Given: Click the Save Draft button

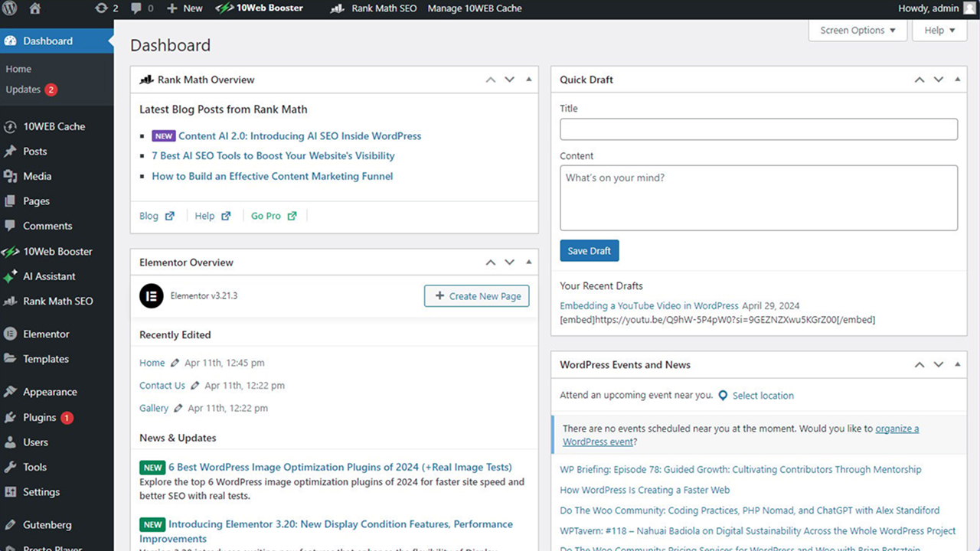Looking at the screenshot, I should tap(589, 250).
